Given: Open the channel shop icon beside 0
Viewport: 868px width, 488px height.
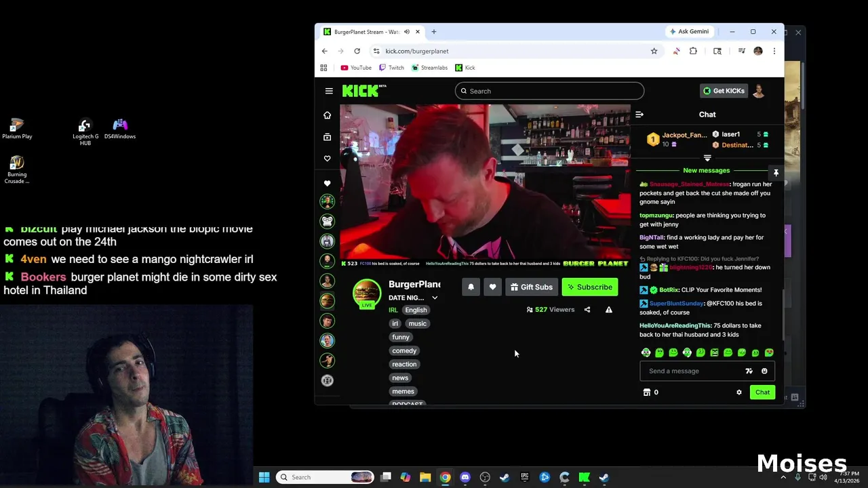Looking at the screenshot, I should click(x=646, y=392).
